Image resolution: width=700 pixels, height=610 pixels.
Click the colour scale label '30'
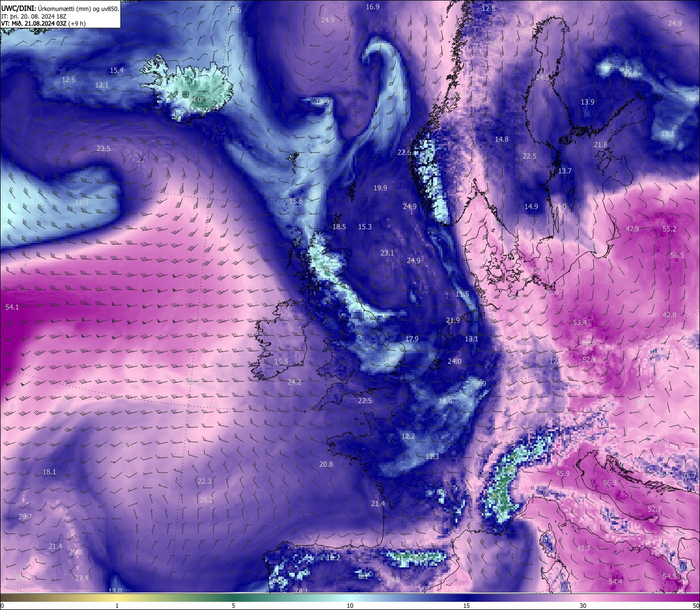point(583,606)
